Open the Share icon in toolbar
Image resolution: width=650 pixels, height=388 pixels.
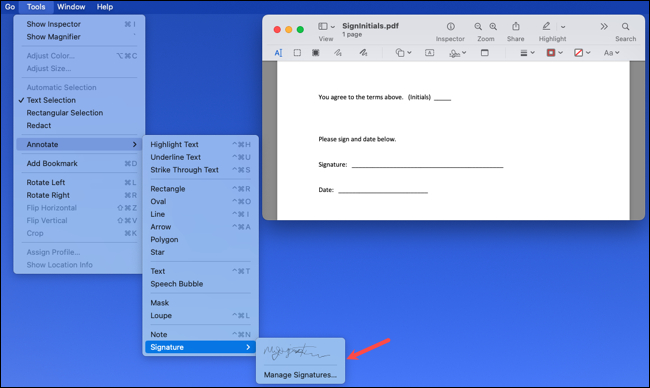click(x=516, y=26)
